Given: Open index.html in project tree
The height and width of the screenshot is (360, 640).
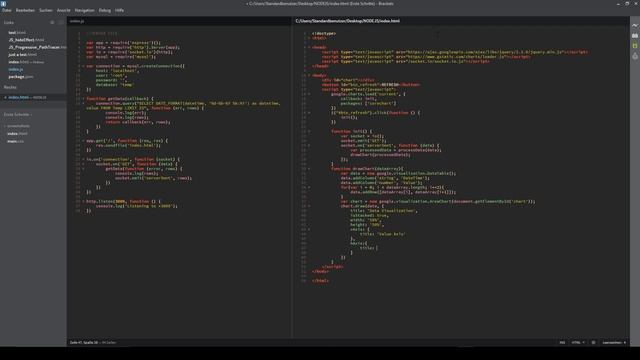Looking at the screenshot, I should click(x=17, y=133).
